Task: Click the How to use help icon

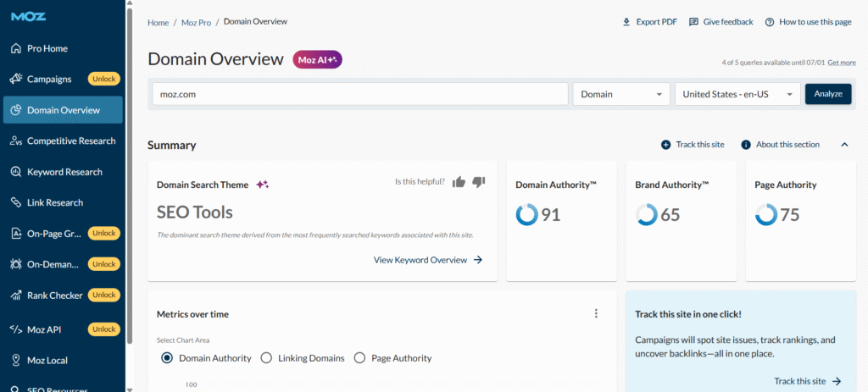Action: [770, 22]
